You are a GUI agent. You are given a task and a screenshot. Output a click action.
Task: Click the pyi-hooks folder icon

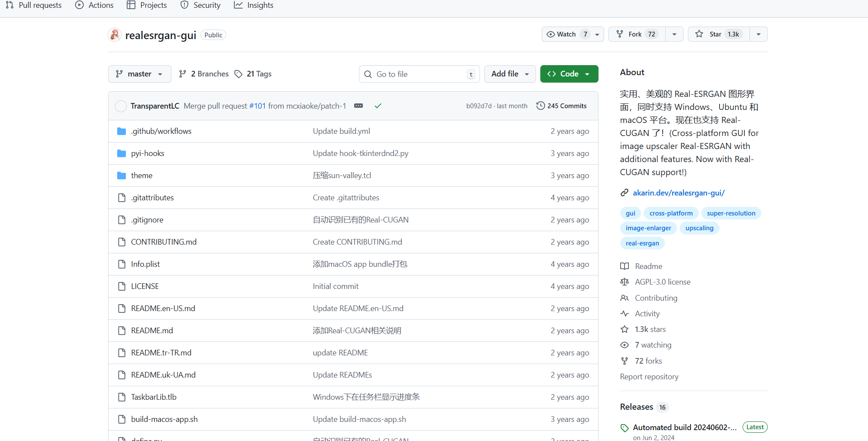[122, 153]
